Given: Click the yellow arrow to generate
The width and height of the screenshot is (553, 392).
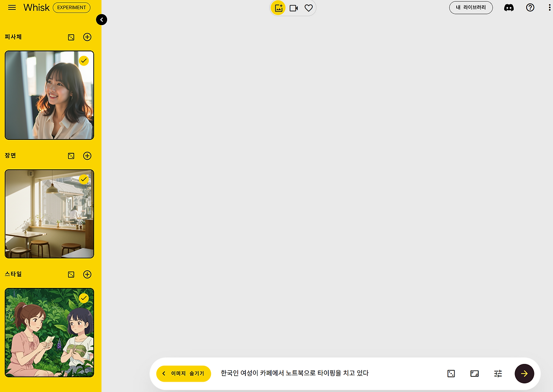Looking at the screenshot, I should click(524, 373).
